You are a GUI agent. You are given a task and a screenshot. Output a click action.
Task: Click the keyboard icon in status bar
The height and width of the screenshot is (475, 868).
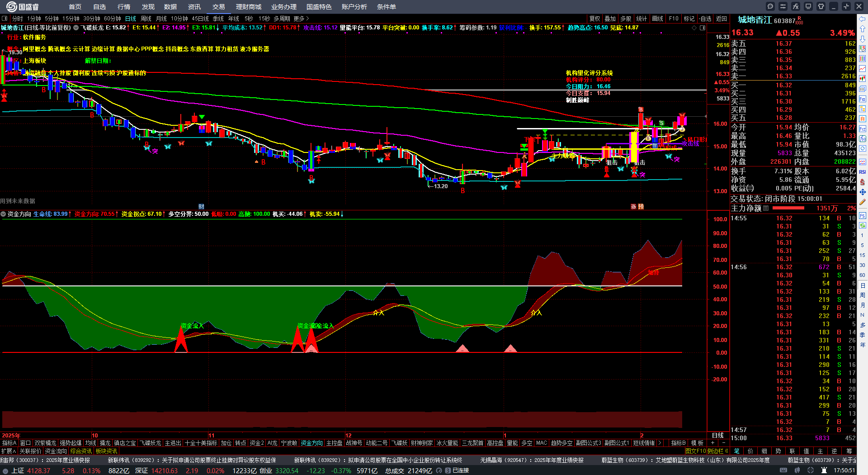click(x=783, y=470)
